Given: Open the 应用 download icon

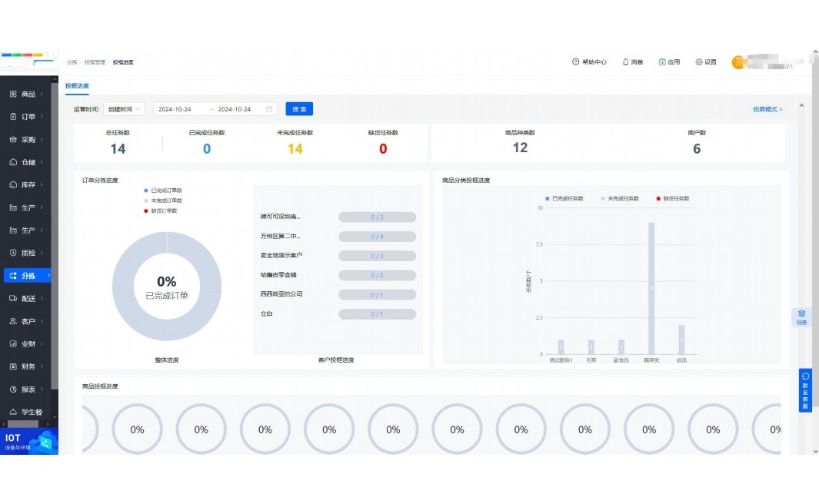Looking at the screenshot, I should click(x=662, y=62).
